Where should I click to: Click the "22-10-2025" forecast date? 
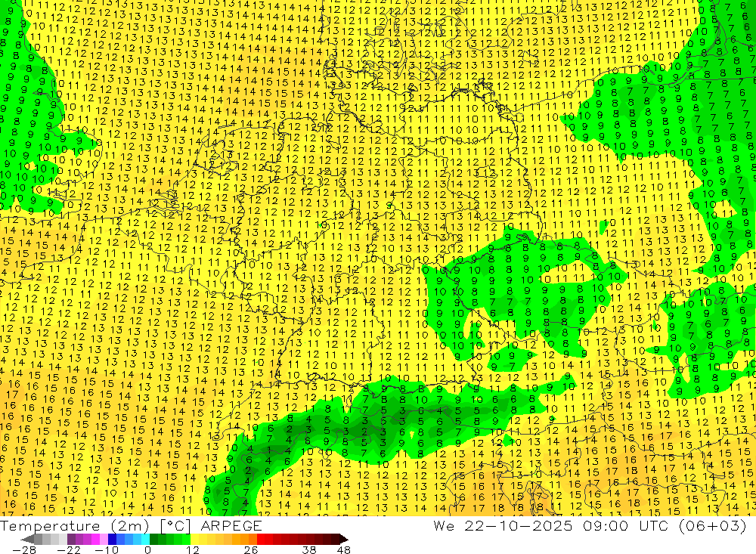519,525
